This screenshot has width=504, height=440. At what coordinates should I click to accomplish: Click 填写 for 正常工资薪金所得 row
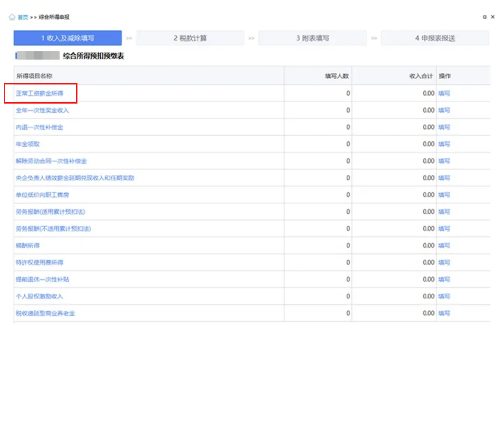click(444, 94)
